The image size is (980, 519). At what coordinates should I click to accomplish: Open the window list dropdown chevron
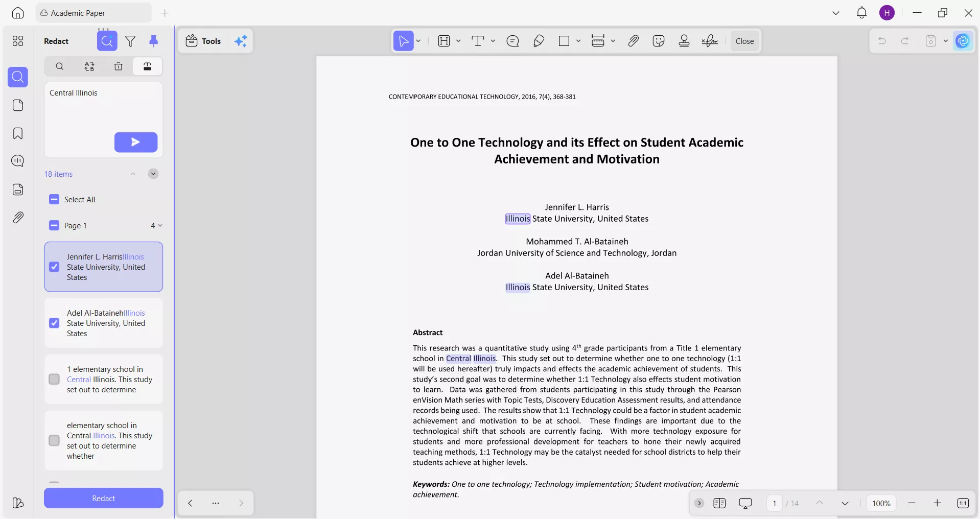pyautogui.click(x=836, y=13)
